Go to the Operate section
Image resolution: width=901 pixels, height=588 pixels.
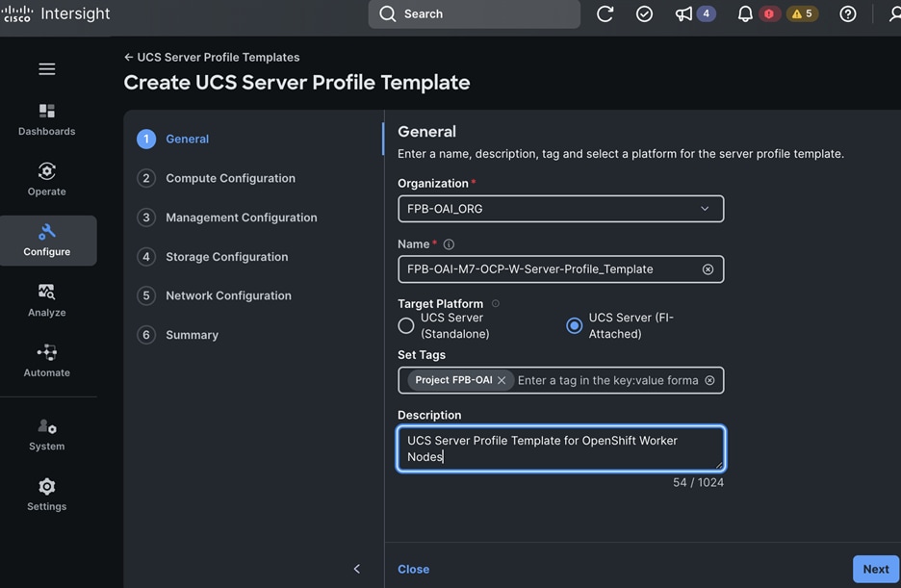click(47, 180)
